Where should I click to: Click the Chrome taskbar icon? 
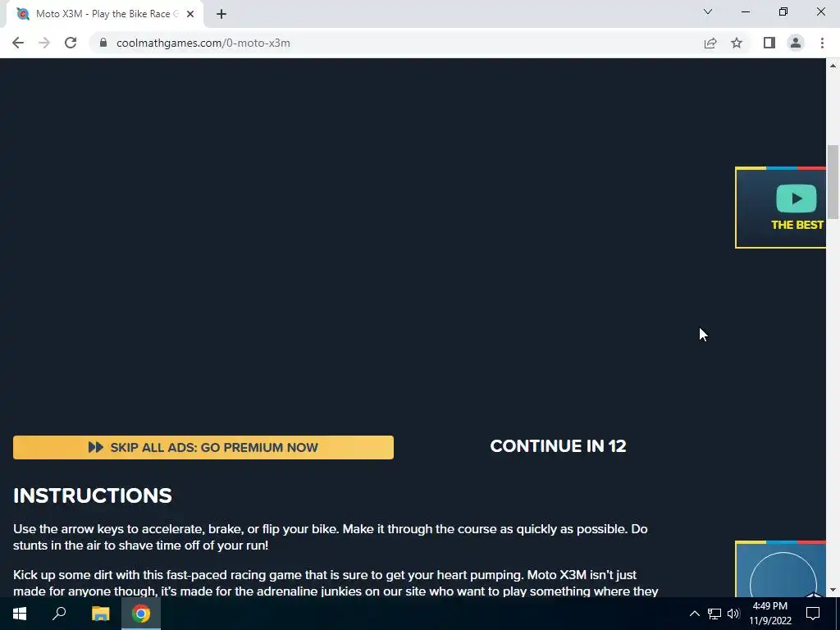(x=141, y=614)
